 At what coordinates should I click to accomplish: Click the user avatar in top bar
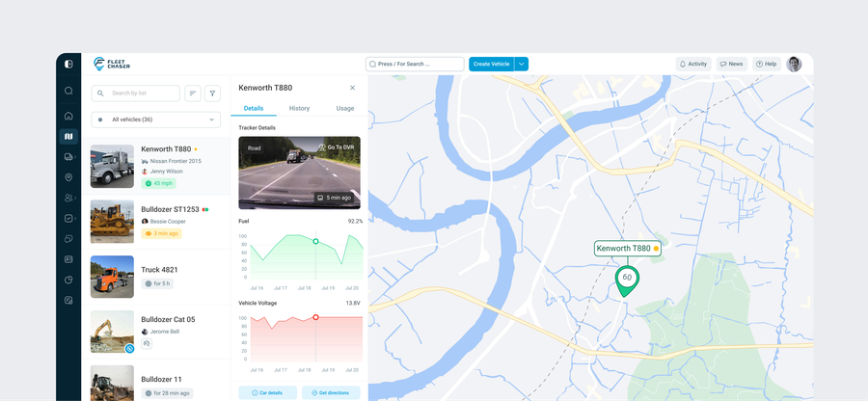pyautogui.click(x=794, y=65)
